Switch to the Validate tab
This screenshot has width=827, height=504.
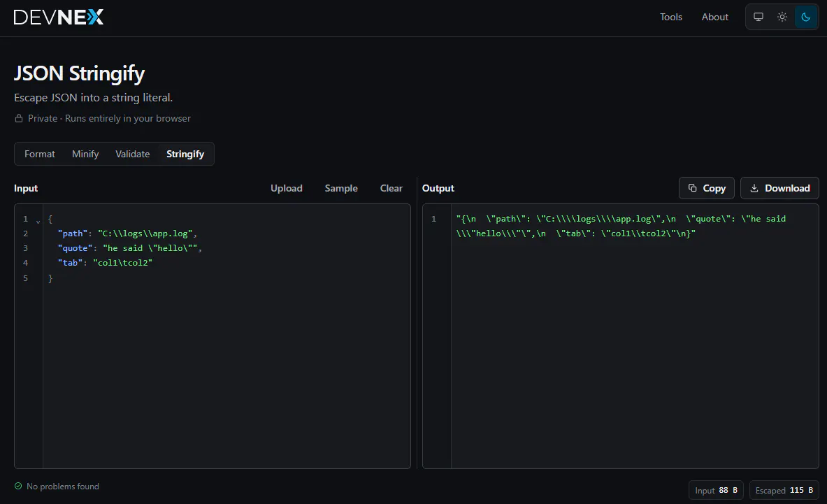pyautogui.click(x=132, y=154)
